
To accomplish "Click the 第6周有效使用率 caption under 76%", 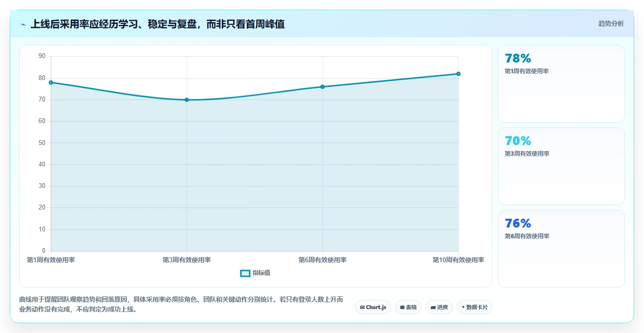I will coord(527,236).
